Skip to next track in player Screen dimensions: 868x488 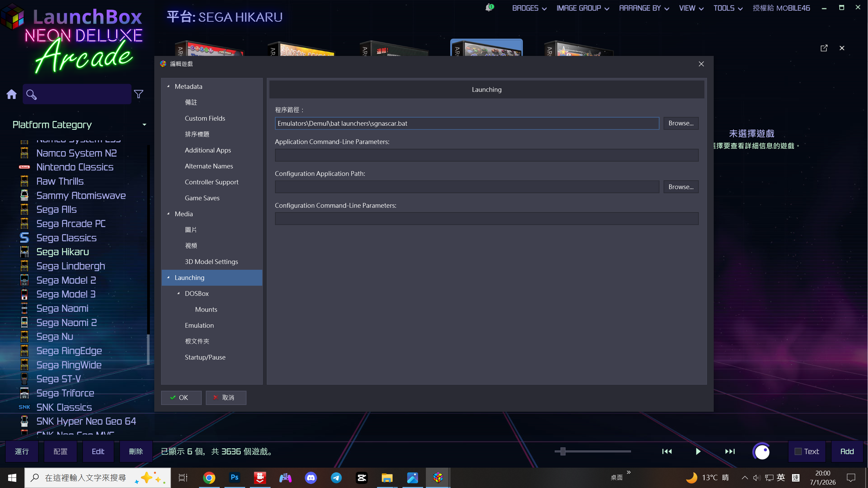click(x=730, y=451)
